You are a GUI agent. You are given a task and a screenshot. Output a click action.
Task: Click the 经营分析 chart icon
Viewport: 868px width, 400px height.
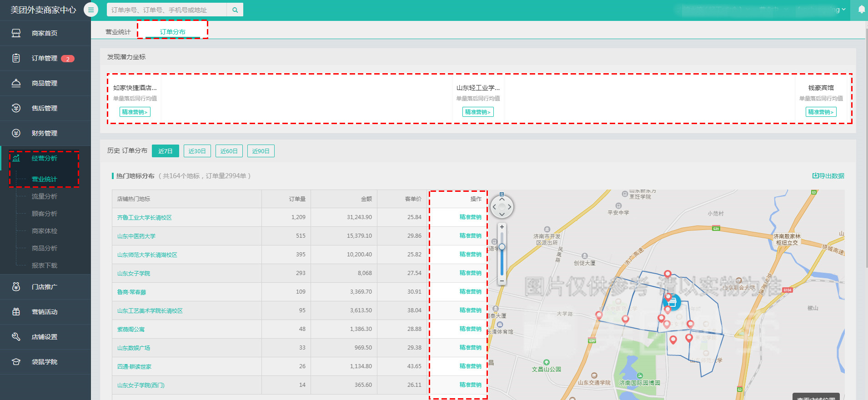pyautogui.click(x=16, y=158)
